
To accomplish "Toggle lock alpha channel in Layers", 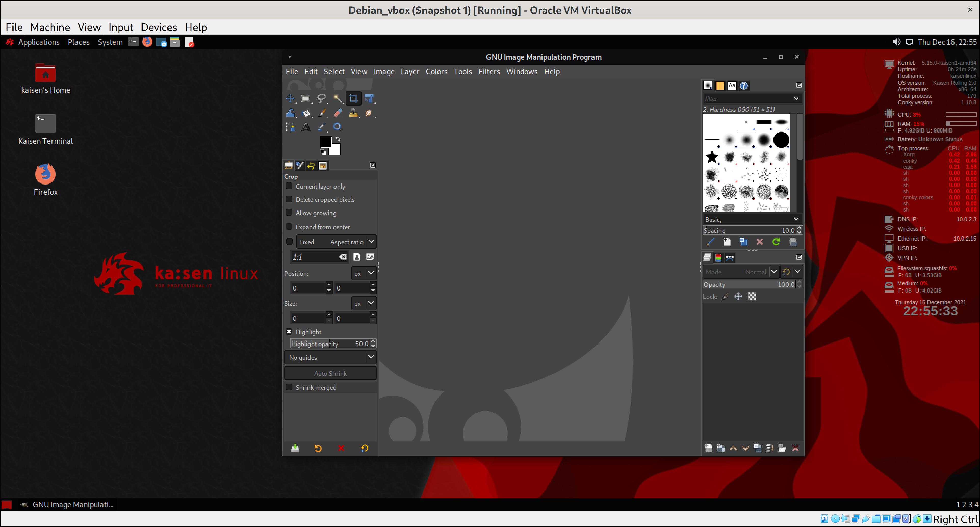I will (x=752, y=296).
